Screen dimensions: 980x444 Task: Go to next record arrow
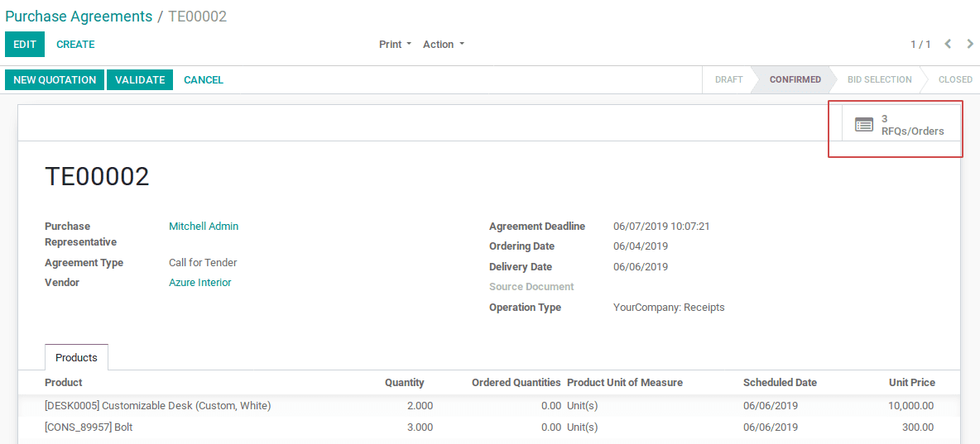pyautogui.click(x=970, y=44)
